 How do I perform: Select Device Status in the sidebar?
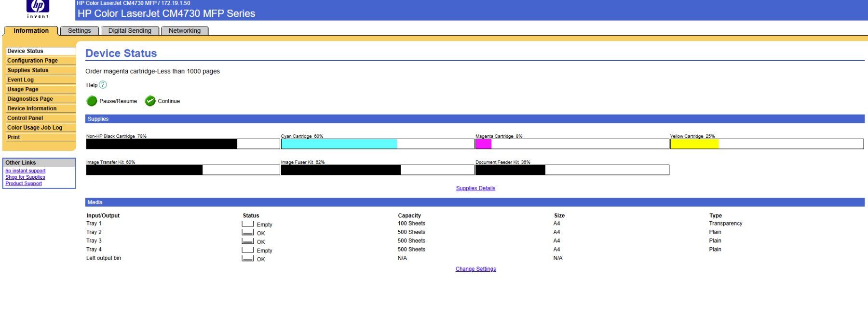[41, 51]
